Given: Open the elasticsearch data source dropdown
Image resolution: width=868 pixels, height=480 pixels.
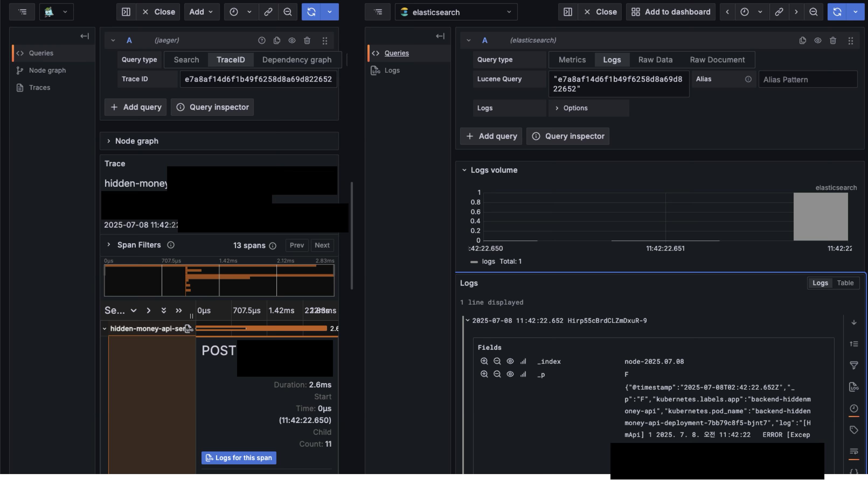Looking at the screenshot, I should coord(456,12).
